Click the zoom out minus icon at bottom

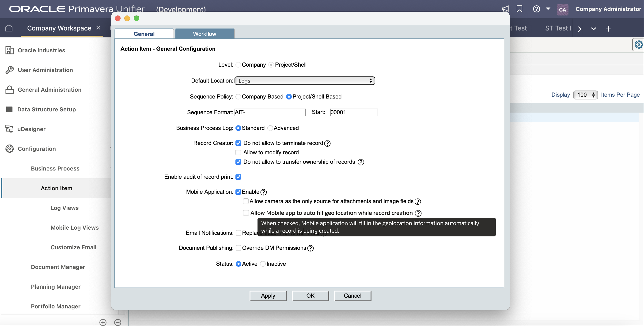(x=118, y=322)
